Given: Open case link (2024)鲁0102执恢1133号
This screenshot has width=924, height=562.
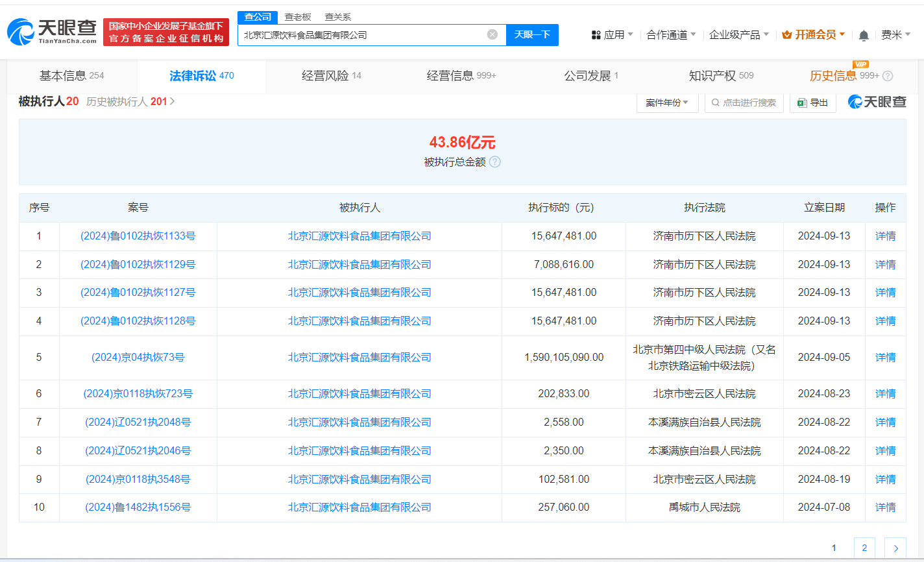Looking at the screenshot, I should 138,236.
